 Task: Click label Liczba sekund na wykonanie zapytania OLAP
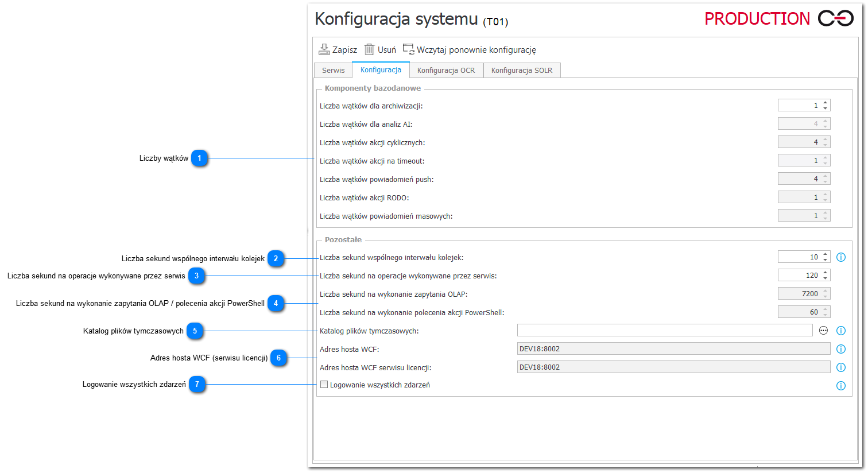[394, 294]
